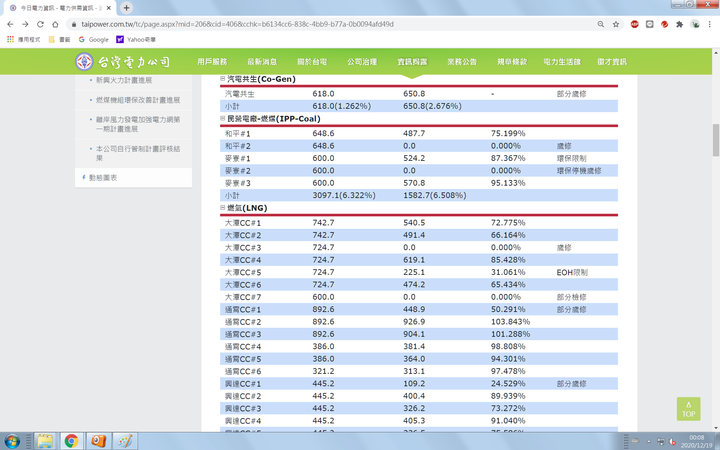Open the Paint app in taskbar
Image resolution: width=720 pixels, height=450 pixels.
click(125, 441)
